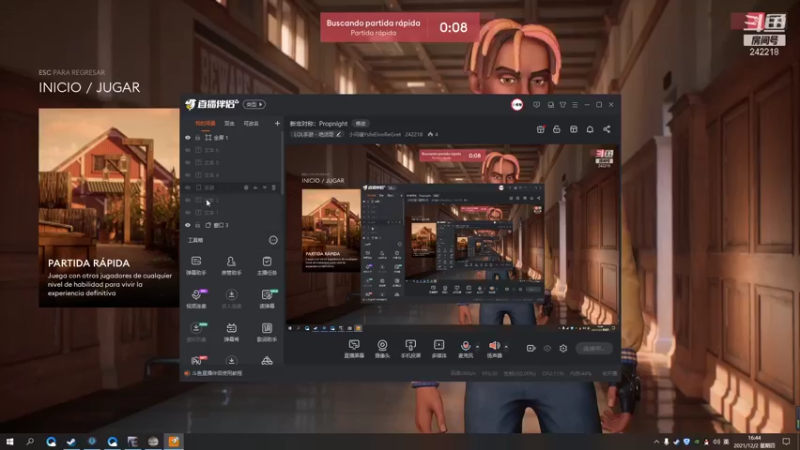
Task: Select the 可选装 scene tab
Action: coord(251,123)
